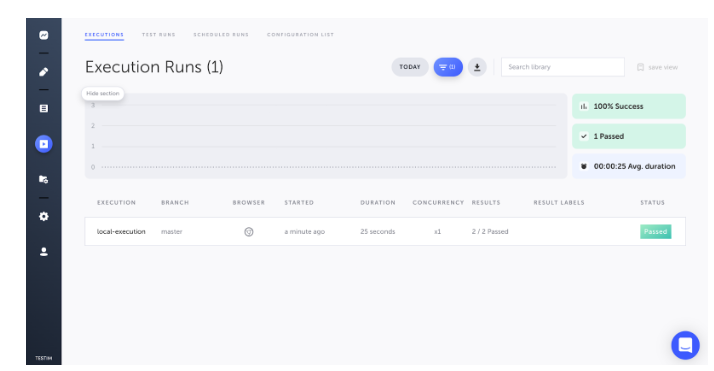The height and width of the screenshot is (371, 714).
Task: Click the EXECUTION column header
Action: tap(117, 203)
